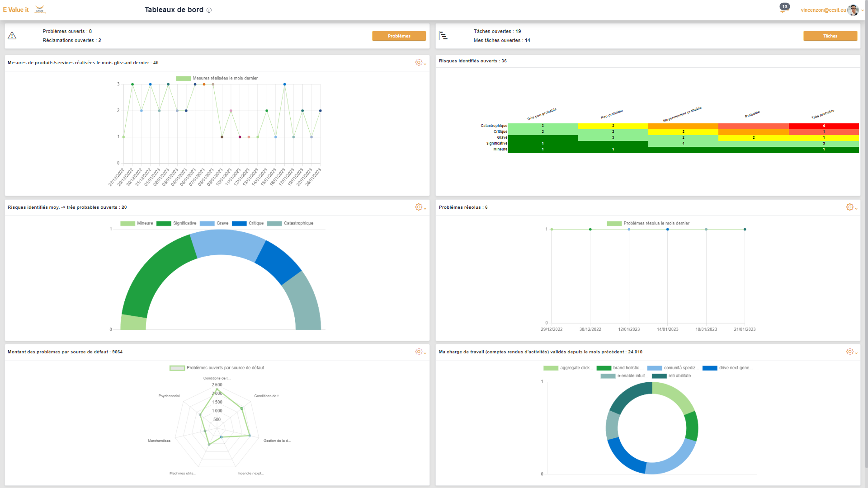Click the red Catastrophique Très probable risk cell

point(823,126)
